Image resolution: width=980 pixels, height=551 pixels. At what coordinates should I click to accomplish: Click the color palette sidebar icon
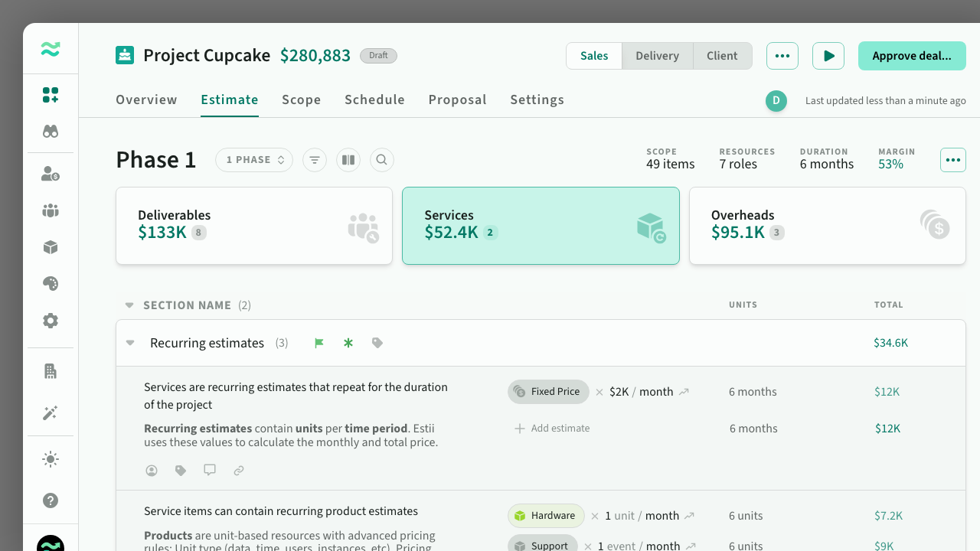tap(51, 284)
